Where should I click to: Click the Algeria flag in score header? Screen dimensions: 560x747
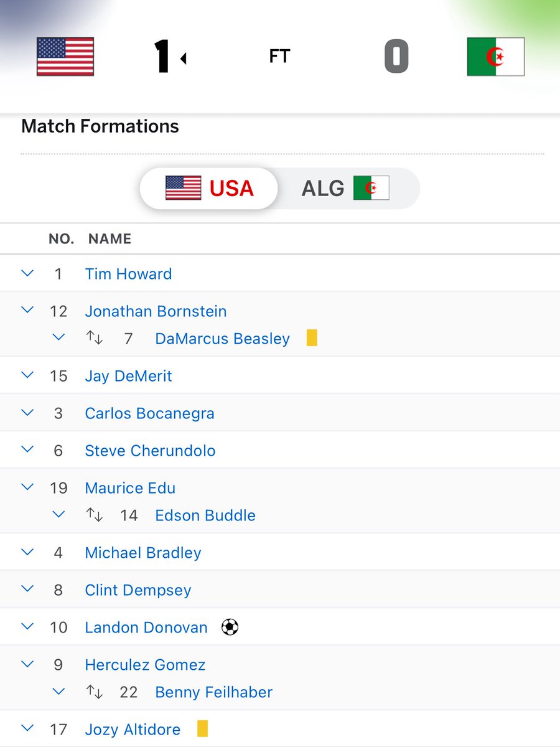coord(495,57)
